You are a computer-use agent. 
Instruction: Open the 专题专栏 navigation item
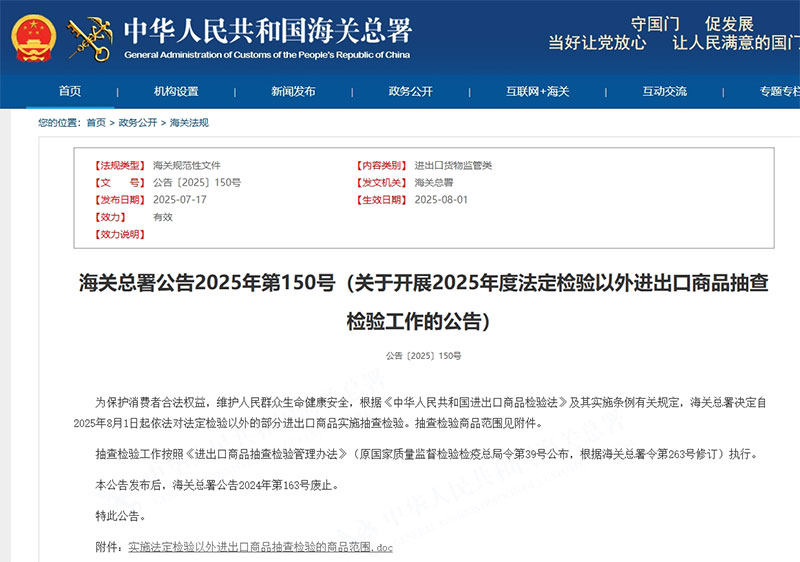click(x=779, y=91)
